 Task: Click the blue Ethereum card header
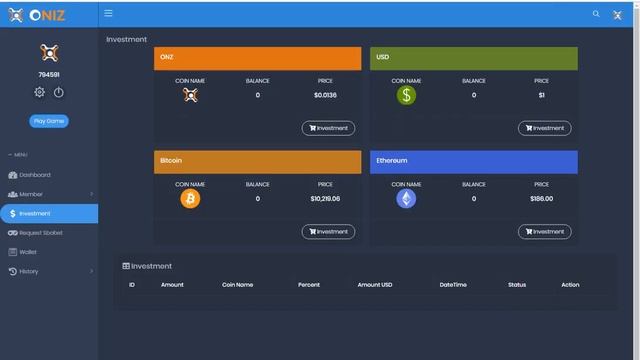click(474, 162)
